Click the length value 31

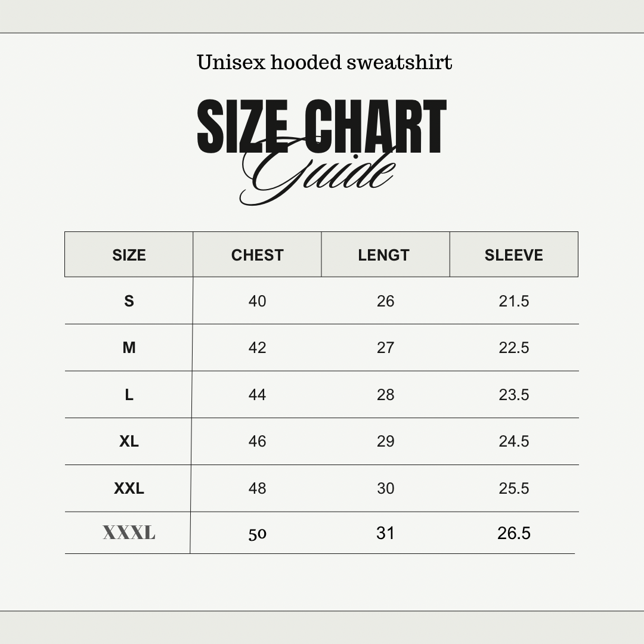click(385, 532)
